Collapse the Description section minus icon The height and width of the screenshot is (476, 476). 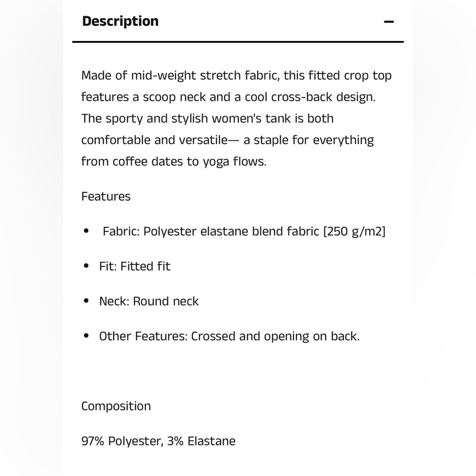click(388, 21)
